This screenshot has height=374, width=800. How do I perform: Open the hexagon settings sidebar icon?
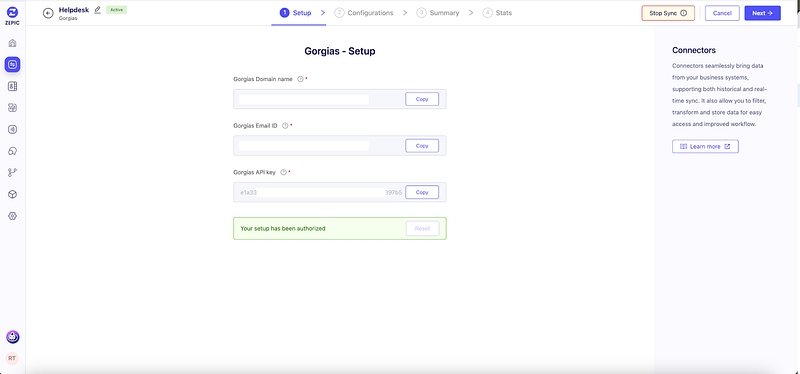pyautogui.click(x=13, y=216)
